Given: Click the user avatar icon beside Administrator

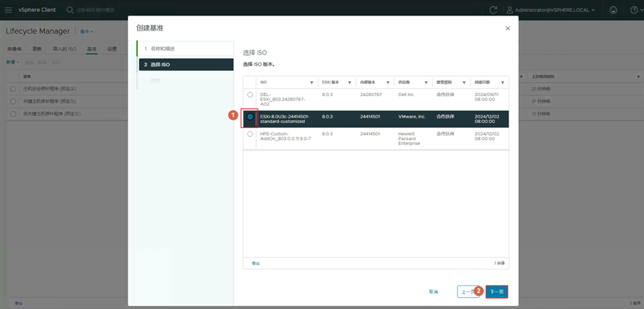Looking at the screenshot, I should pos(510,10).
